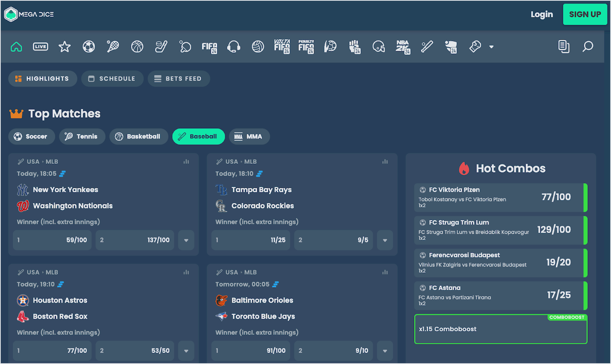611x364 pixels.
Task: Select the American football helmet icon
Action: click(379, 47)
